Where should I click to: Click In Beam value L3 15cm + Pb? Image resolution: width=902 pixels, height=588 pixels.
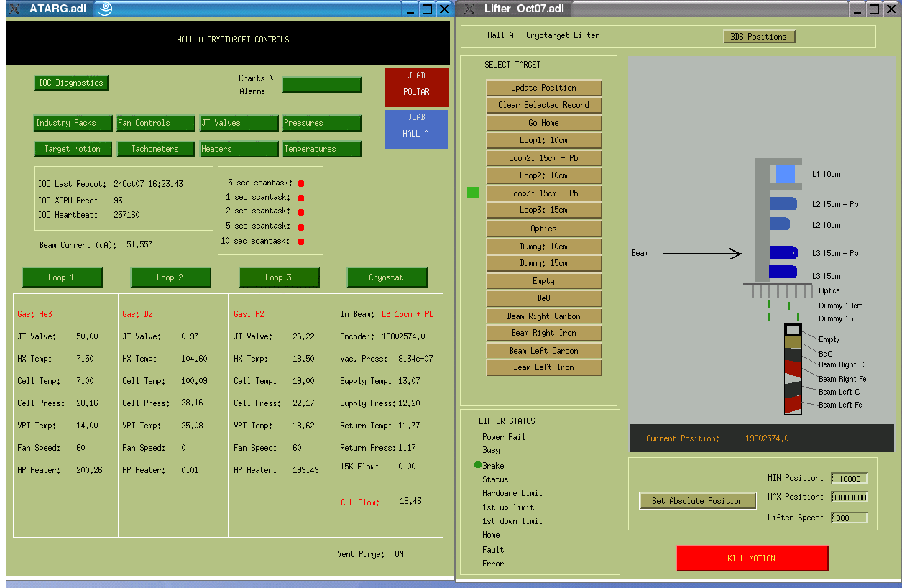click(x=408, y=314)
